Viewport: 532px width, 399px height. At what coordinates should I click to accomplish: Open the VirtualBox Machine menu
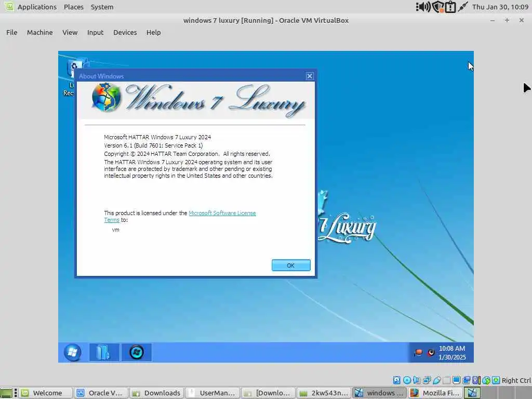click(x=39, y=33)
